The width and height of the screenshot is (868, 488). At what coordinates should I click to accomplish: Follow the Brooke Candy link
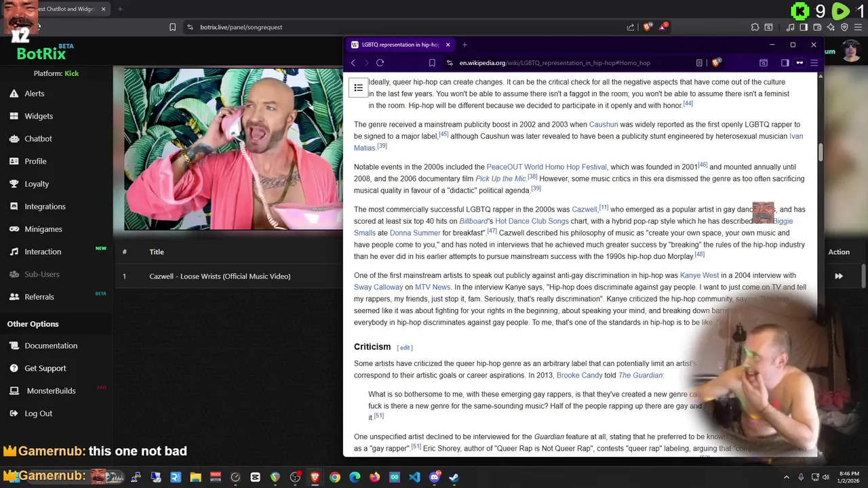click(x=579, y=375)
